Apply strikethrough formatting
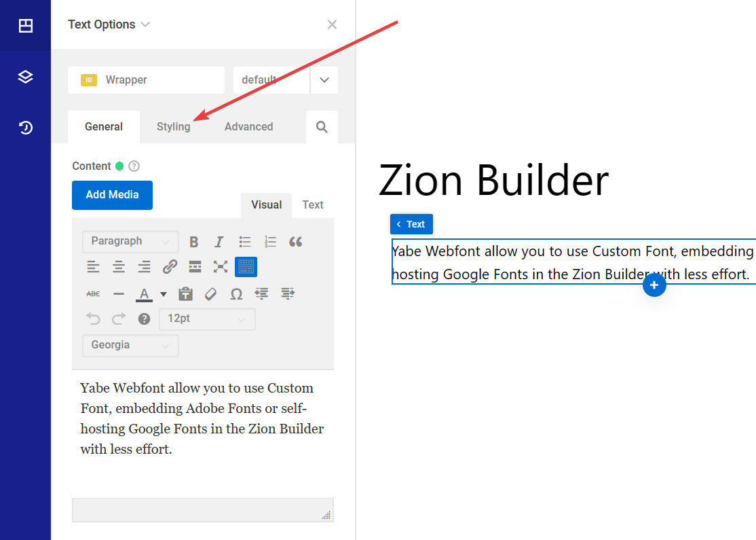Image resolution: width=756 pixels, height=540 pixels. point(93,293)
